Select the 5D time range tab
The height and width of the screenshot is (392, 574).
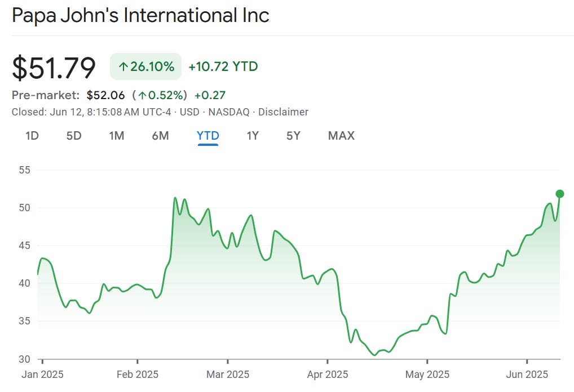pos(73,136)
